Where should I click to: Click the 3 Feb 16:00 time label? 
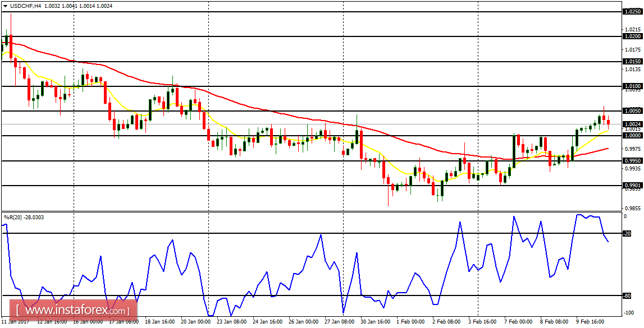(x=483, y=322)
